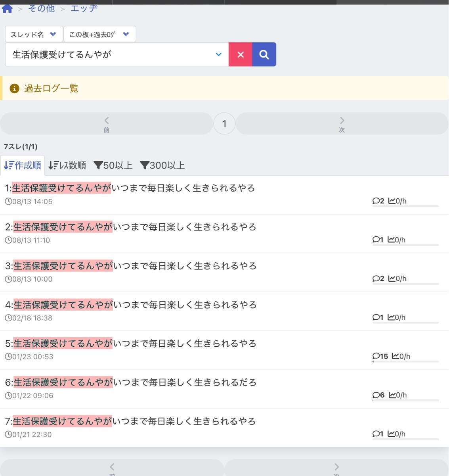Open the この板+過去ログ dropdown
Screen dimensions: 449x476
pyautogui.click(x=99, y=35)
